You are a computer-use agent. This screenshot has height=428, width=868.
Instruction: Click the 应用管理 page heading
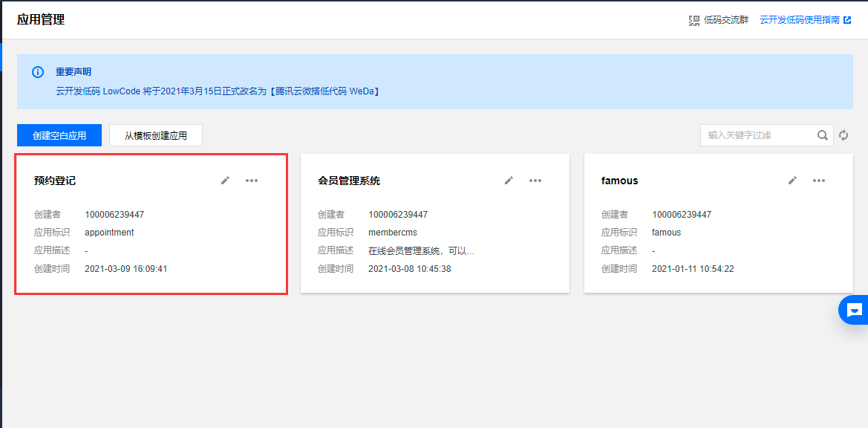click(x=41, y=21)
